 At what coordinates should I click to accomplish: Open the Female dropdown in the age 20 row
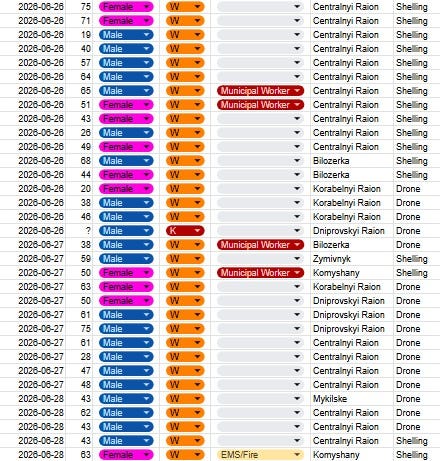[126, 189]
